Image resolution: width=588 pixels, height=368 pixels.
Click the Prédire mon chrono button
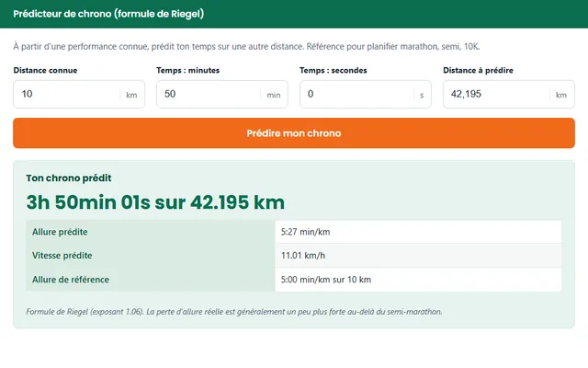pos(294,132)
